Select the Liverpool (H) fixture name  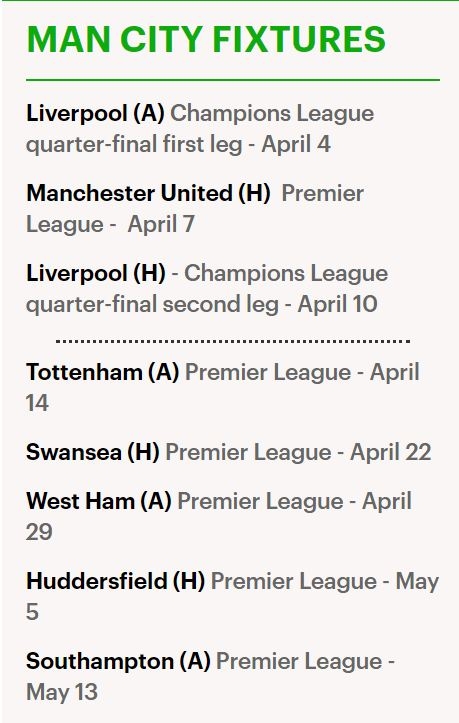point(96,273)
